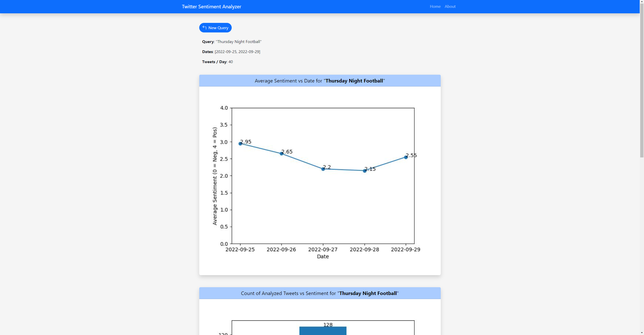Click the 128 bar value label
The image size is (644, 335).
[328, 325]
